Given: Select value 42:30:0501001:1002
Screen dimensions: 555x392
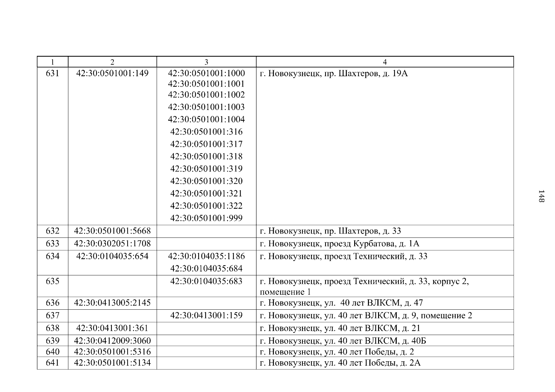Looking at the screenshot, I should click(x=206, y=95).
